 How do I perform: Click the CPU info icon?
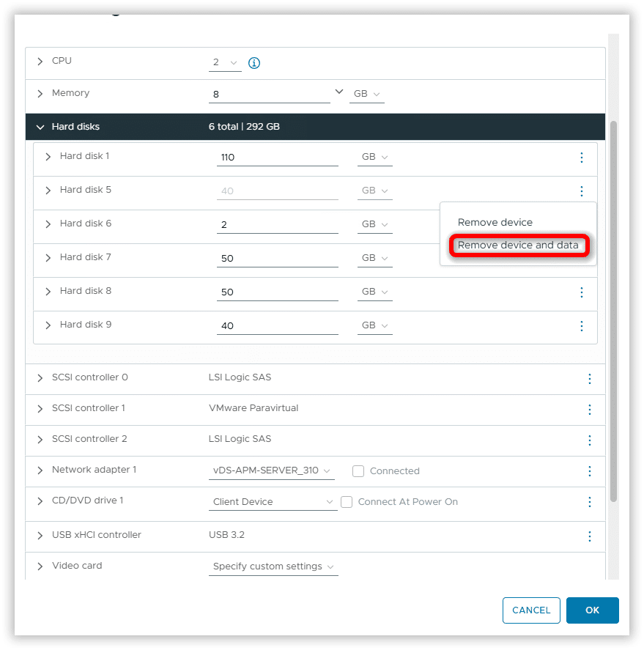[254, 63]
